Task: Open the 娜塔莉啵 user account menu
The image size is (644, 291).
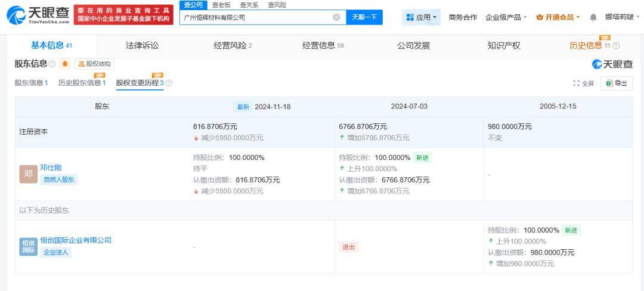Action: tap(621, 17)
